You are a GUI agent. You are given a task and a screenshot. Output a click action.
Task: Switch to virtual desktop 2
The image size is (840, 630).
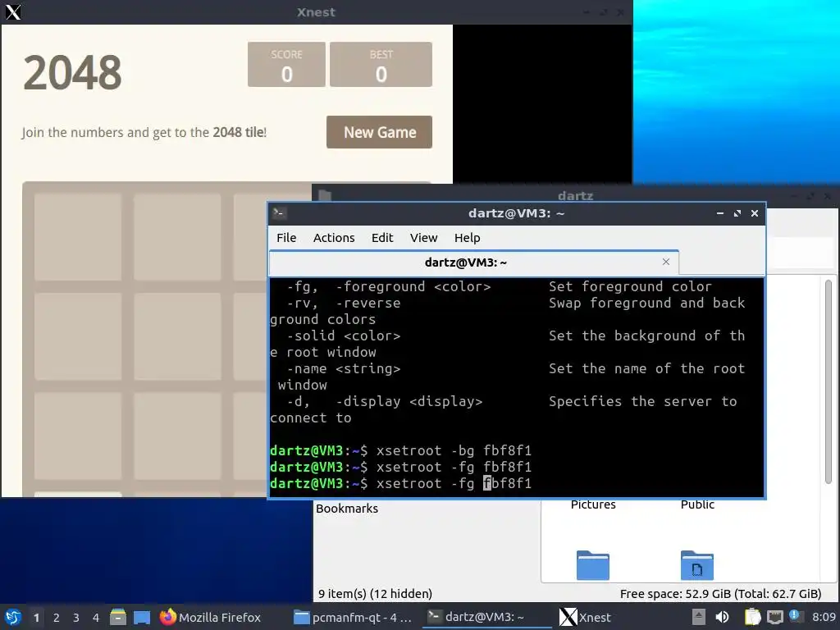[57, 618]
